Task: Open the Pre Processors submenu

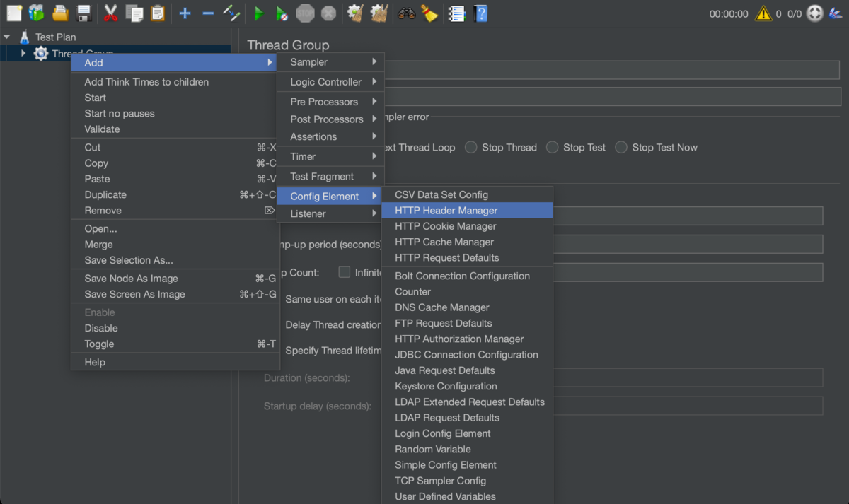Action: tap(330, 102)
